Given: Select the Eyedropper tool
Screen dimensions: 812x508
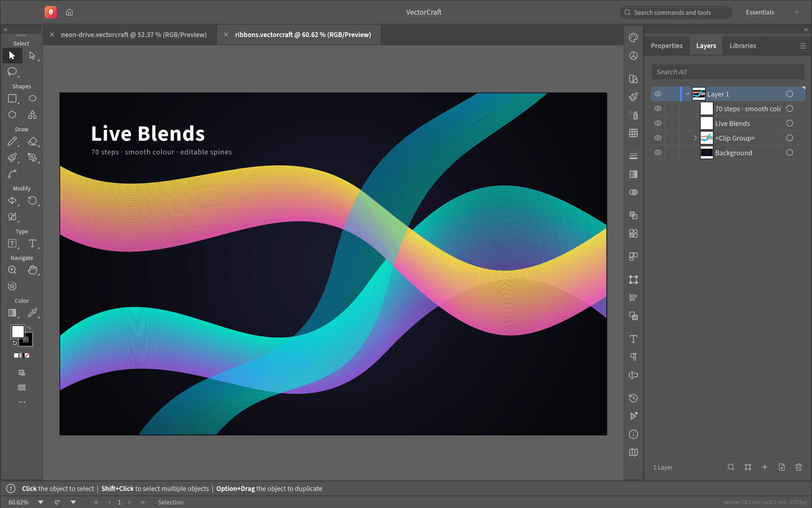Looking at the screenshot, I should pos(32,313).
